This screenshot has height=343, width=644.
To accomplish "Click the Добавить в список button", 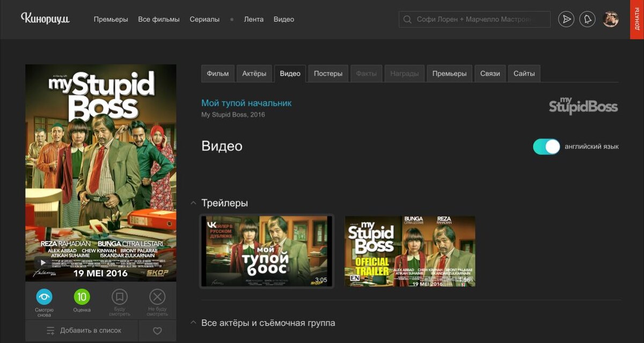I will pos(84,331).
